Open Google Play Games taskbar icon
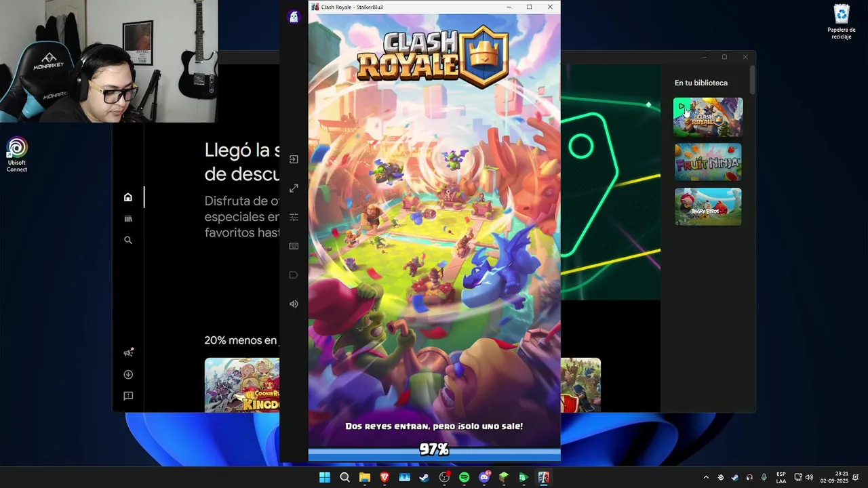Screen dimensions: 868x488 [524, 477]
